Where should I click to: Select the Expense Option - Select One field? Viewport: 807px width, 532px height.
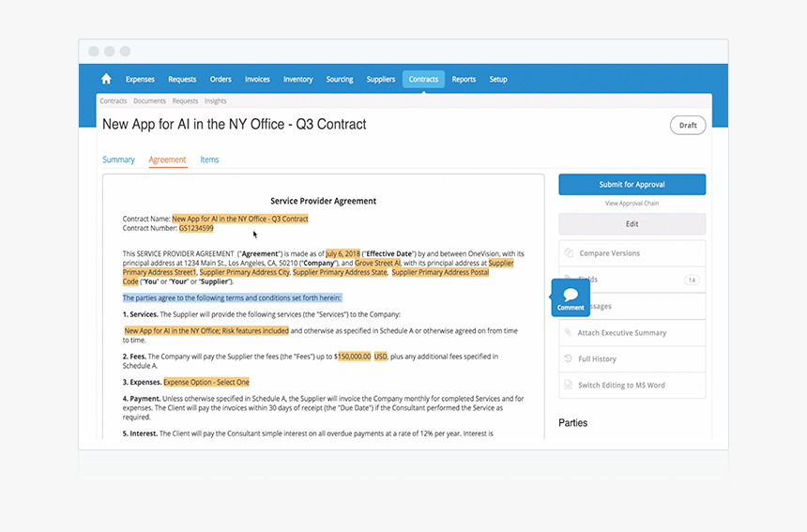(x=206, y=383)
